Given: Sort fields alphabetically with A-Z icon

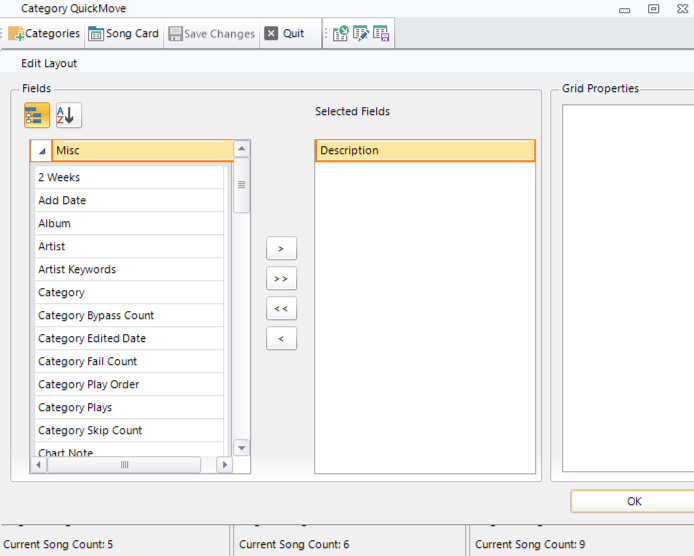Looking at the screenshot, I should [x=68, y=116].
